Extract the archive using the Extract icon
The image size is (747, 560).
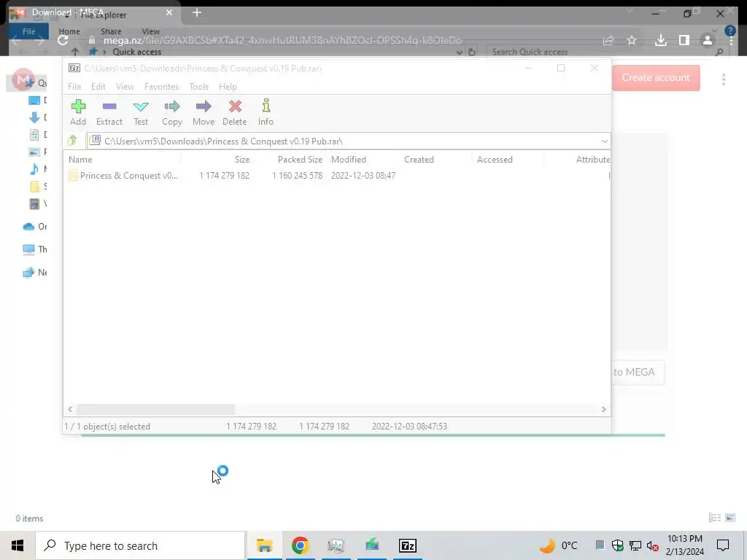pos(109,112)
